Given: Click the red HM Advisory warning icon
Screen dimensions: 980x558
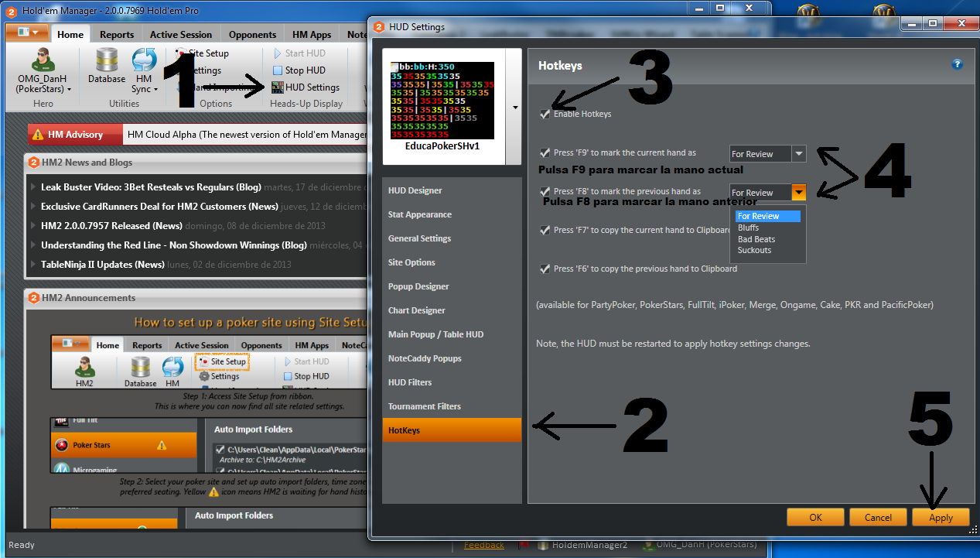Looking at the screenshot, I should coord(37,135).
